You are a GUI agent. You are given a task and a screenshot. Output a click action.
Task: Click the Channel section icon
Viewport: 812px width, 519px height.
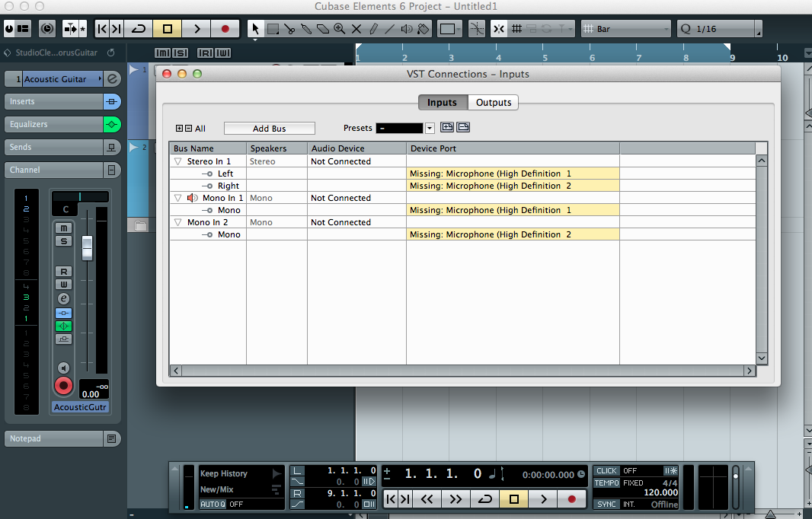click(112, 170)
